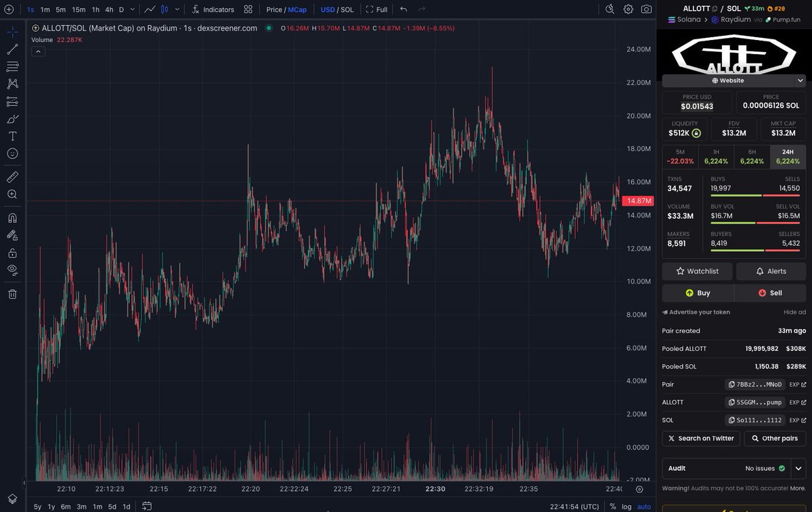Open the indicator templates grid icon
This screenshot has width=812, height=512.
(x=248, y=9)
